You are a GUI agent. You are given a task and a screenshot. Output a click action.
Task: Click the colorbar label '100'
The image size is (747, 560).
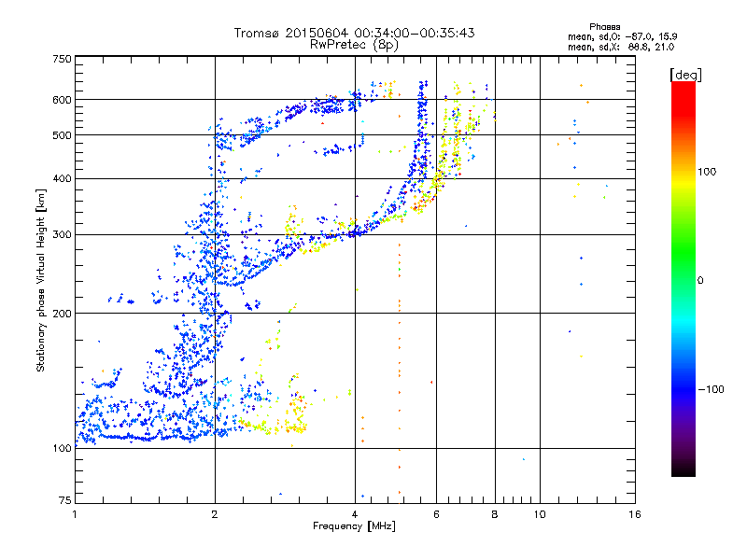707,172
